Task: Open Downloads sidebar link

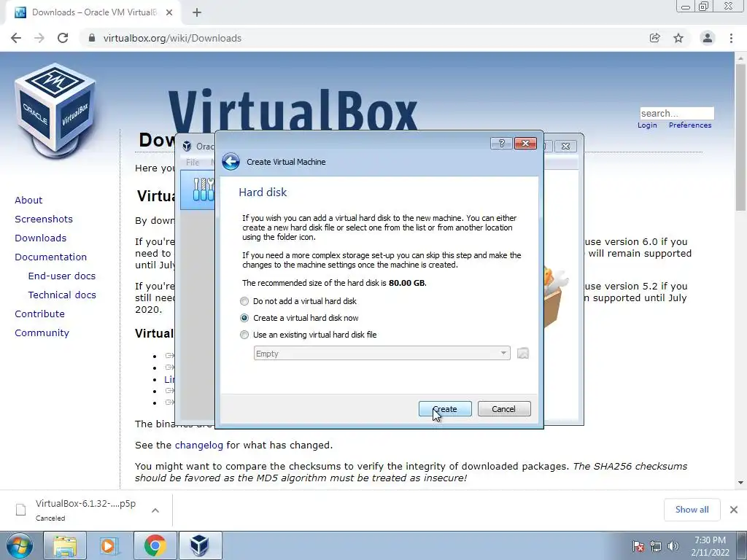Action: 41,238
